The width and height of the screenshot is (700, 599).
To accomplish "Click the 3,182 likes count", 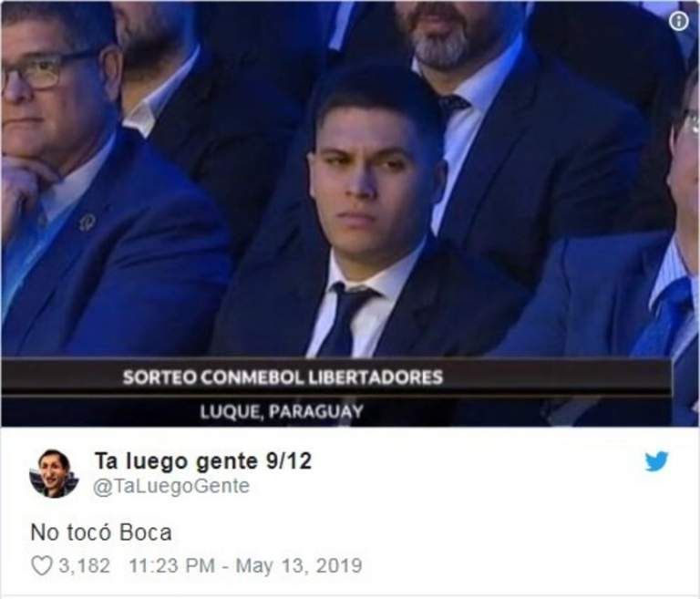I will coord(84,566).
